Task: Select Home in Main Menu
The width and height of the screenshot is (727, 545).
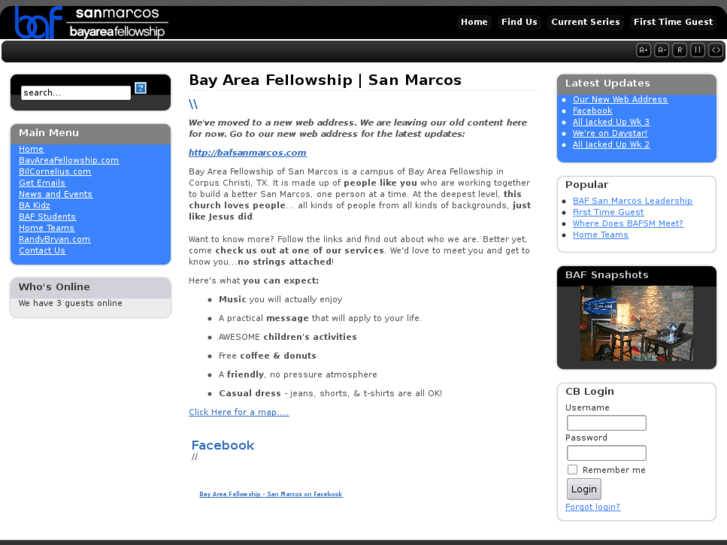Action: [x=31, y=149]
